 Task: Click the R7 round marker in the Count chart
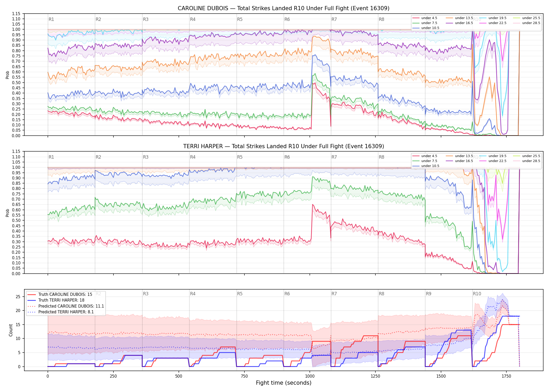(x=334, y=294)
